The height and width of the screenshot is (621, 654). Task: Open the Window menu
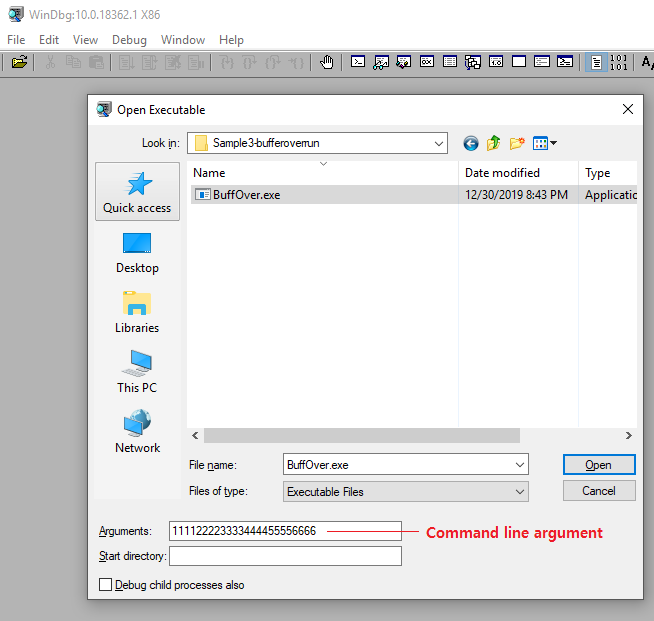point(183,40)
